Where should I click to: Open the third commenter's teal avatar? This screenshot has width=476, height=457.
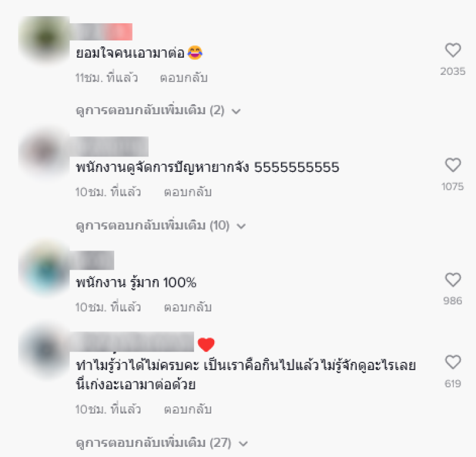pos(44,267)
